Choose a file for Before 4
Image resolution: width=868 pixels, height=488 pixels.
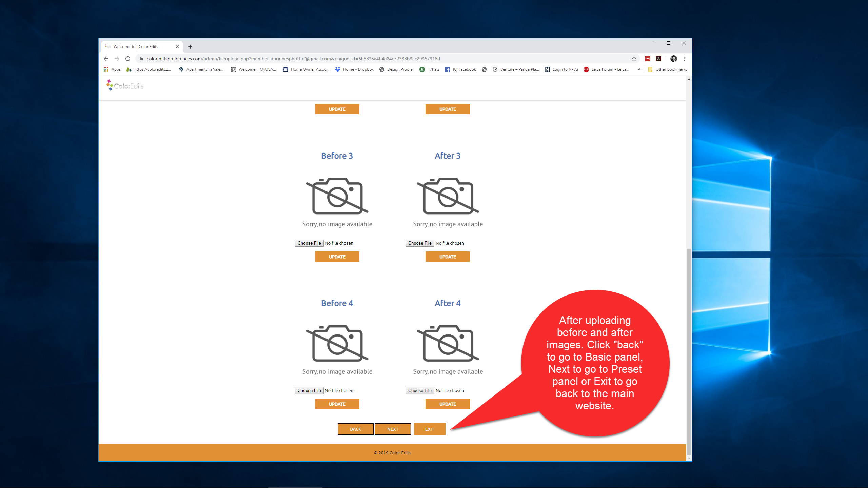[309, 390]
